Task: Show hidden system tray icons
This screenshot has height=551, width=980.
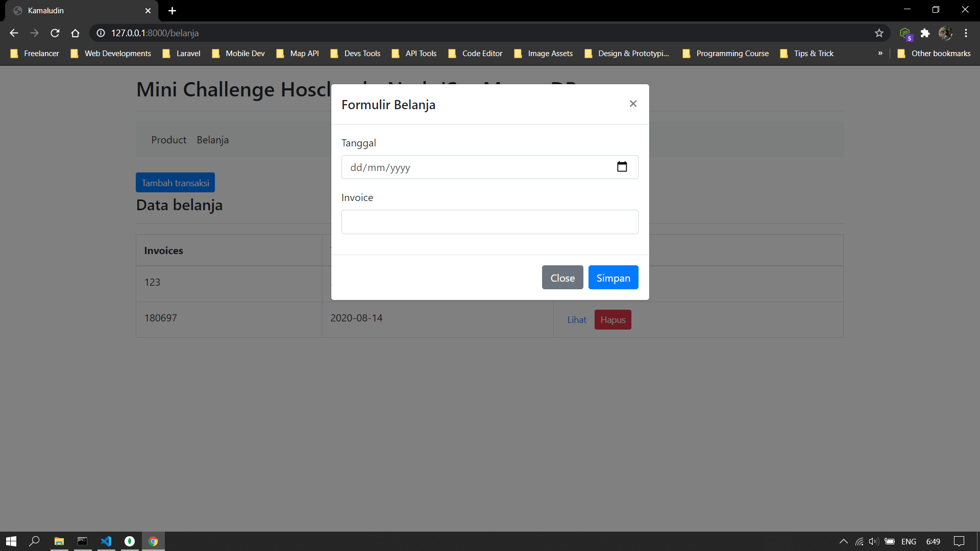Action: coord(843,541)
